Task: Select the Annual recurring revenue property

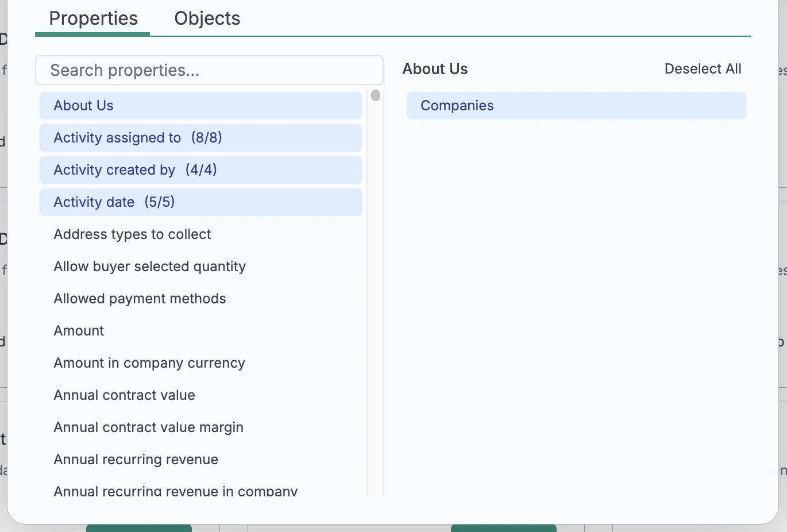Action: [x=136, y=459]
